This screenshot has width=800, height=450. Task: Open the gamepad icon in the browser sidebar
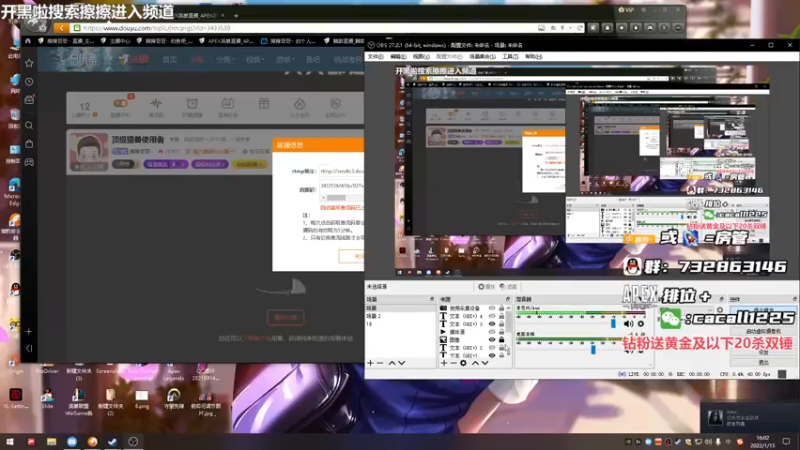pos(29,162)
